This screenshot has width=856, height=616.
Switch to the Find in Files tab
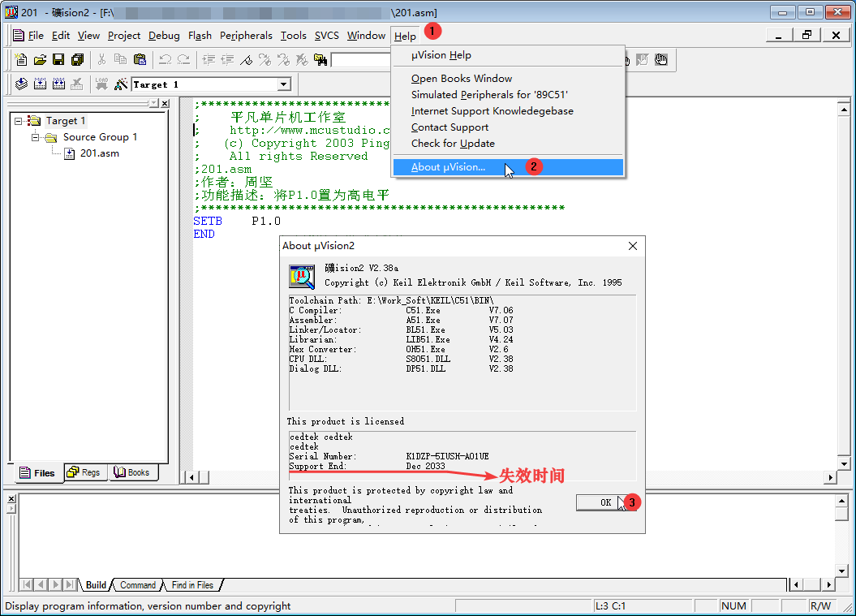[192, 585]
